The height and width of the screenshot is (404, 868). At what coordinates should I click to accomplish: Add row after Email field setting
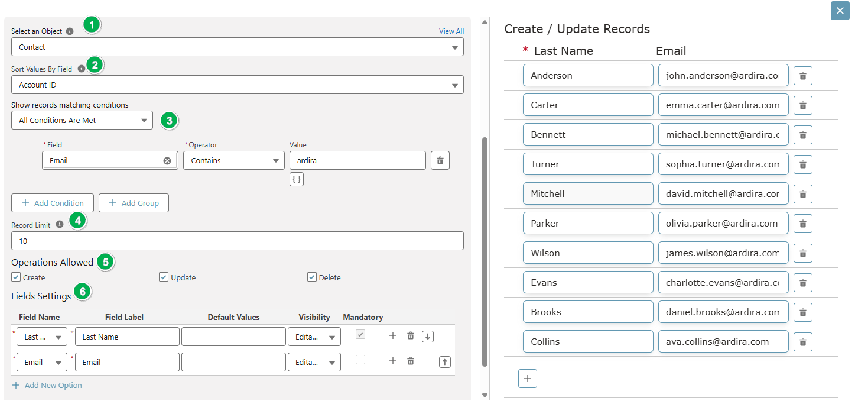tap(393, 361)
